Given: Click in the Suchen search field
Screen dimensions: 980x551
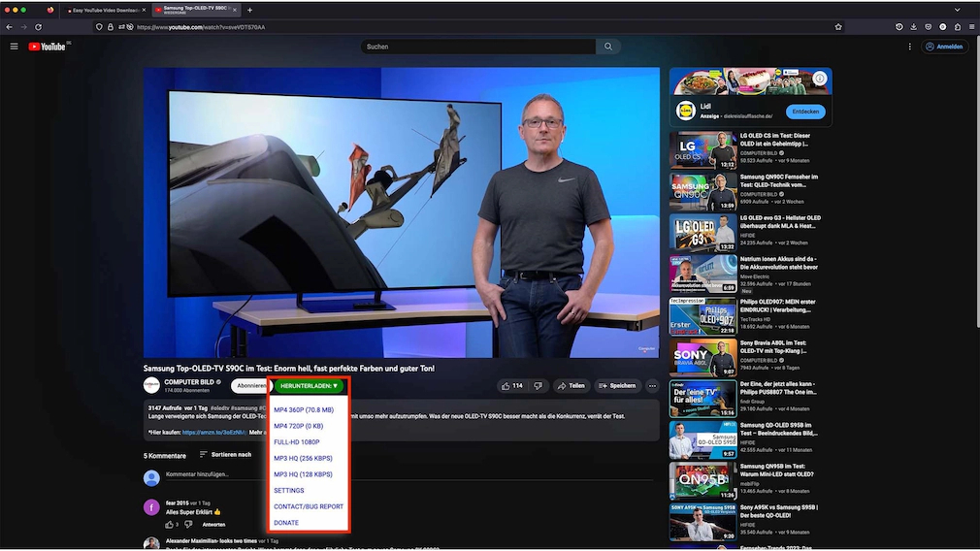Looking at the screenshot, I should click(x=478, y=47).
